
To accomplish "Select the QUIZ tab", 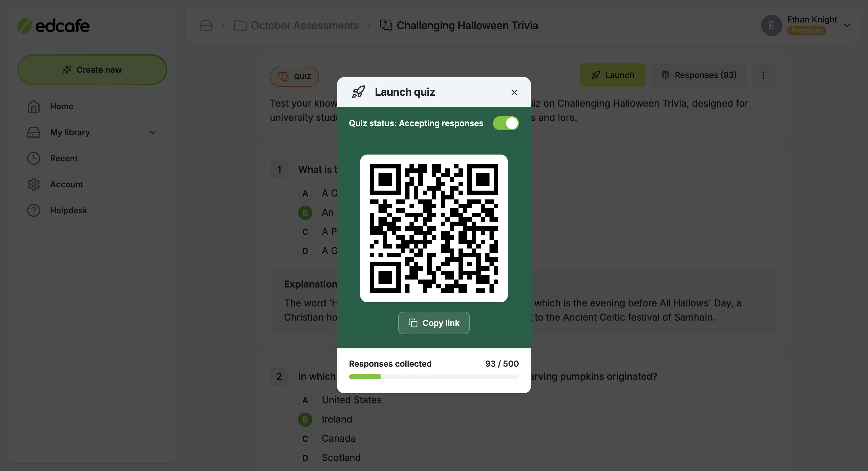I will click(x=295, y=76).
